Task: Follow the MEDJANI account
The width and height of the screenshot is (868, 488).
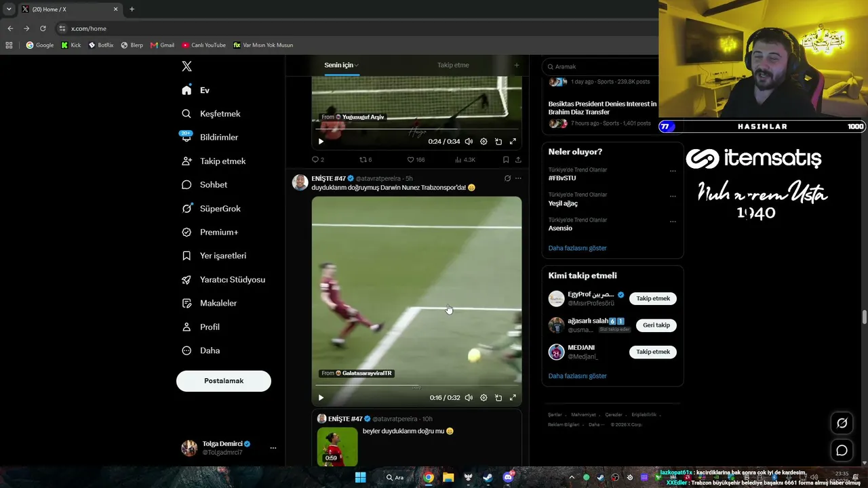Action: coord(653,352)
